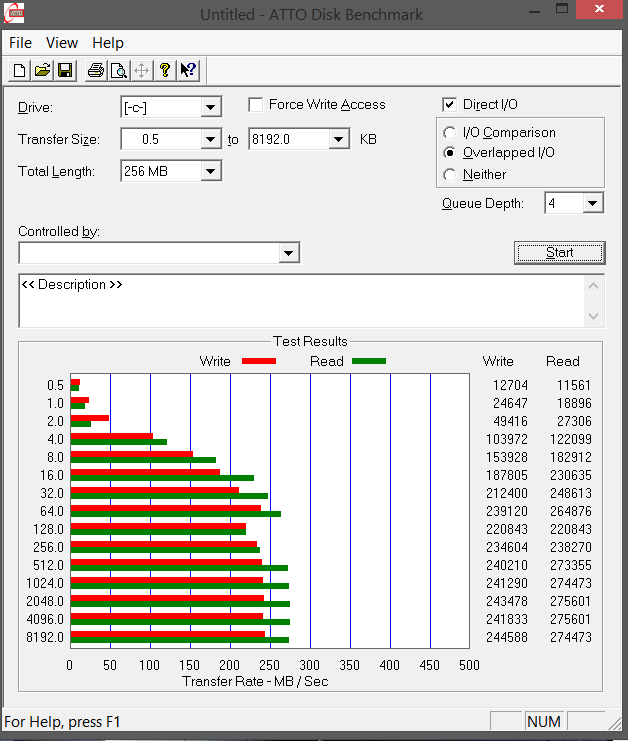Click the For Help, press F1 status text
Viewport: 628px width, 741px height.
(62, 722)
